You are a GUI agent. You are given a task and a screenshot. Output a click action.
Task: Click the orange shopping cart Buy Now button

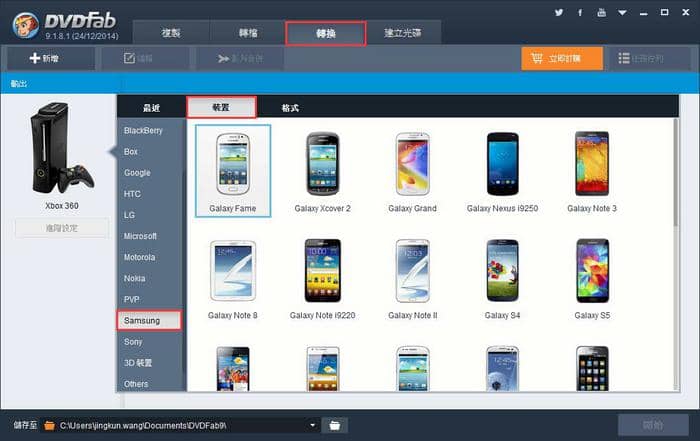(562, 58)
